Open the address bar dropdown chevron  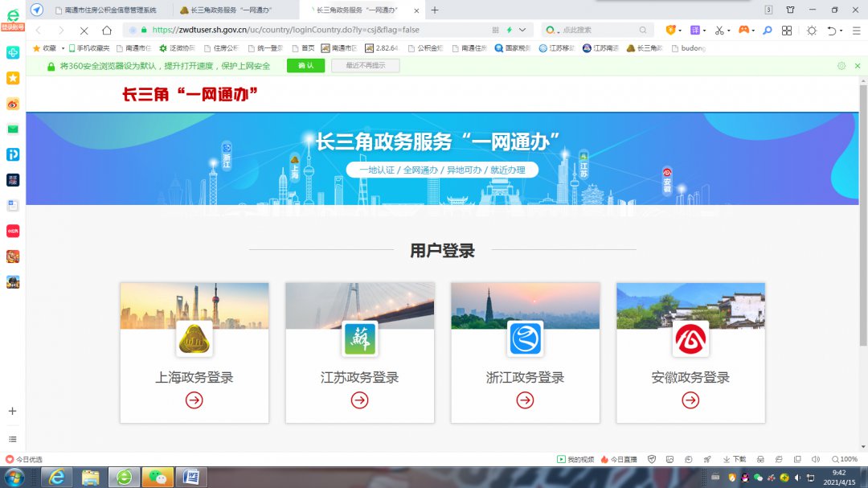(522, 31)
